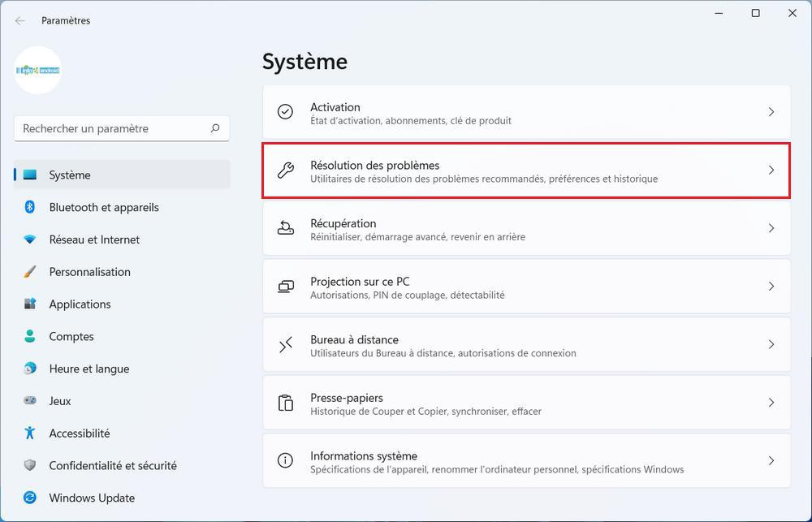Open the user profile avatar
This screenshot has height=522, width=812.
[x=38, y=70]
